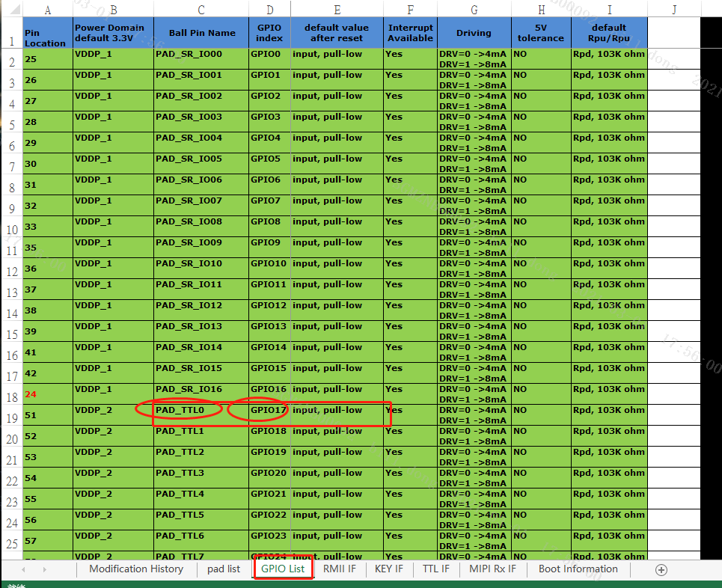Click the Interrupt Available header cell
Screen dimensions: 722x588
click(x=409, y=32)
